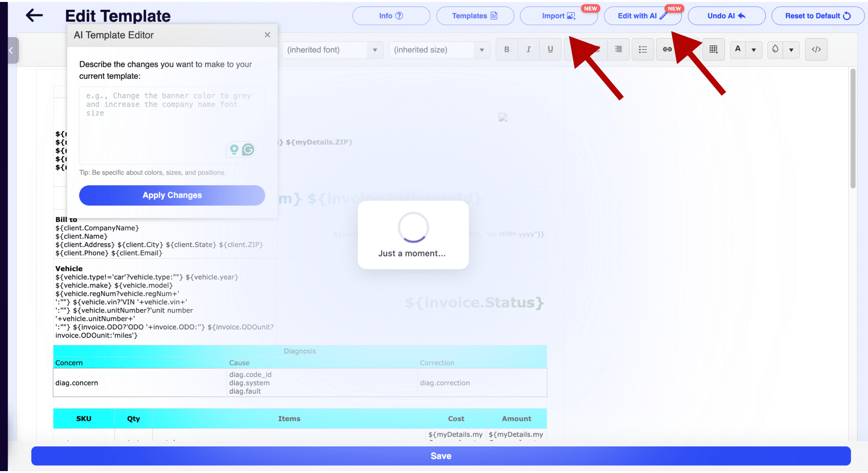Open the Templates list
Screen dimensions: 868x473
[x=475, y=15]
